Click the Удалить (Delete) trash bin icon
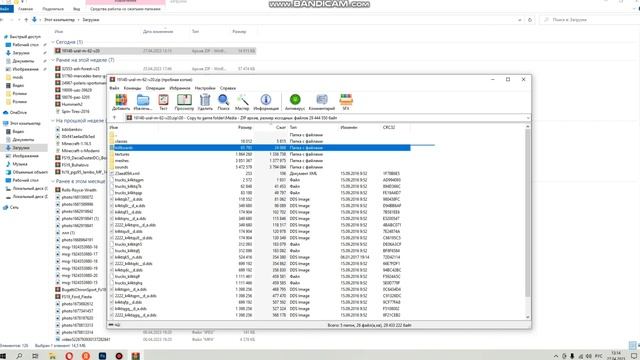 tap(205, 100)
